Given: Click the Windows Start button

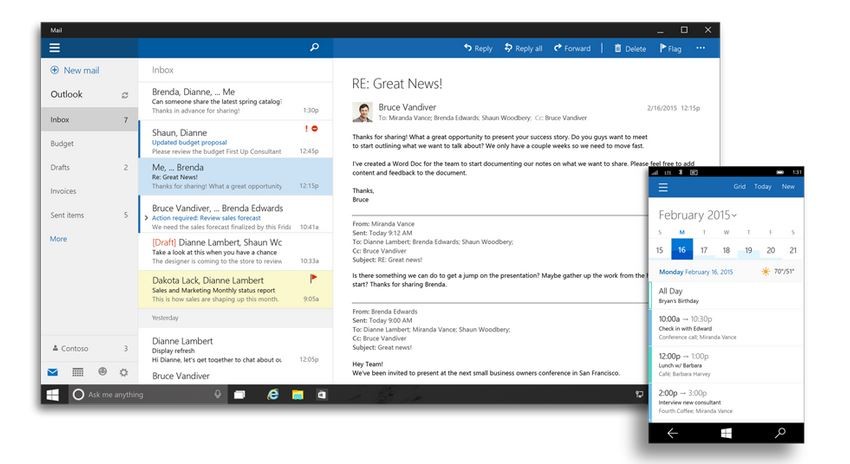Looking at the screenshot, I should point(53,395).
